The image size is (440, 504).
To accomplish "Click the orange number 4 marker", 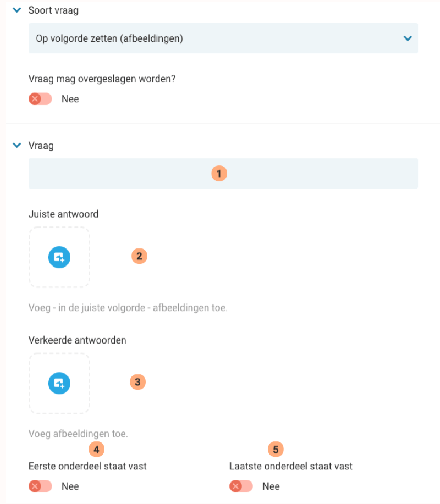I will pos(96,450).
